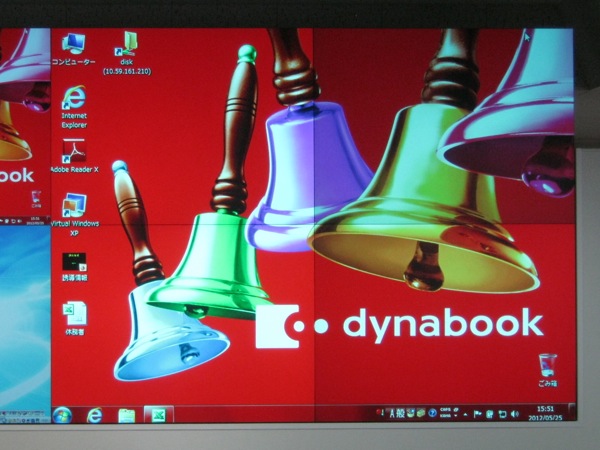Open Windows Explorer folder on the taskbar
The width and height of the screenshot is (600, 450).
[x=127, y=415]
